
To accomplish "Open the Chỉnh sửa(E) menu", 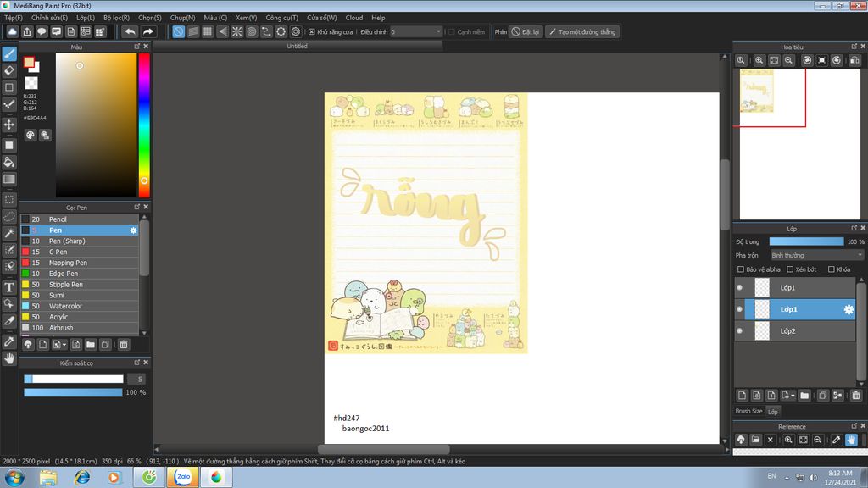I will 49,18.
